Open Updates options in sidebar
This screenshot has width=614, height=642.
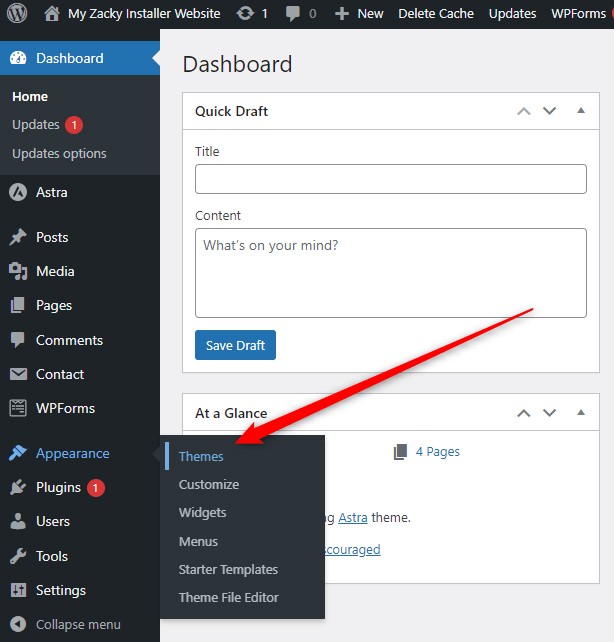[59, 154]
